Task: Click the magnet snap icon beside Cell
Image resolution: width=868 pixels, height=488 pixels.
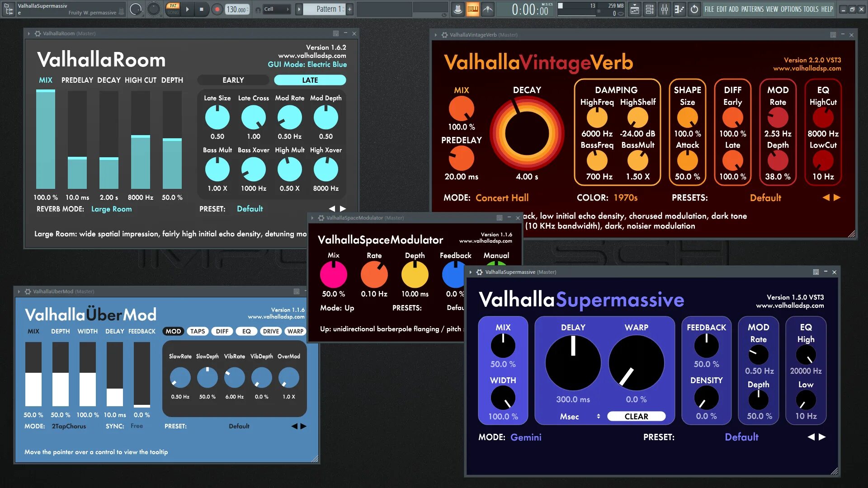Action: pyautogui.click(x=258, y=9)
